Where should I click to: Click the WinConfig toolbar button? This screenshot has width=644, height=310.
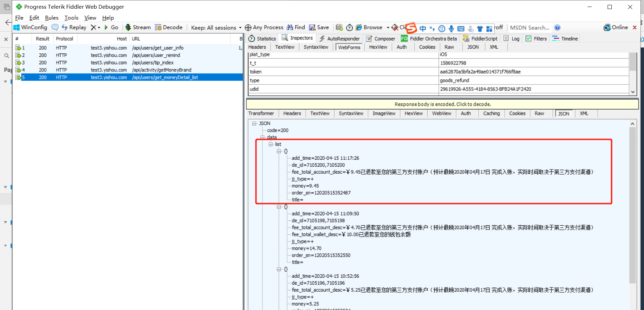point(30,27)
